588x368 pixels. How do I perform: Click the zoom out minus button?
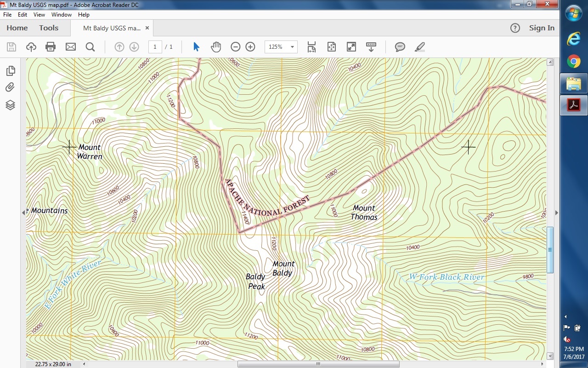coord(235,47)
